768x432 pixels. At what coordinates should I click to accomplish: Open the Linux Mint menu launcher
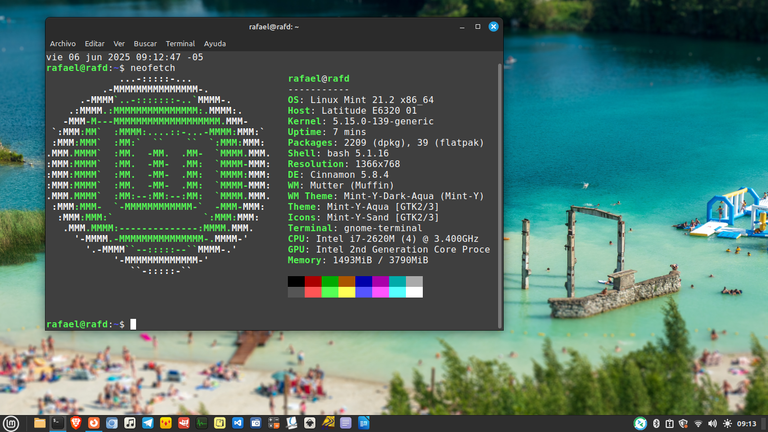coord(10,423)
